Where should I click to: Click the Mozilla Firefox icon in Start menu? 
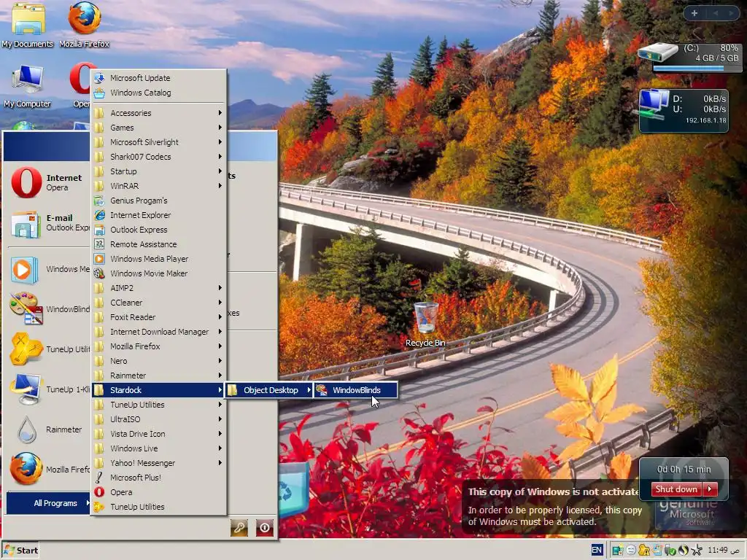pos(26,469)
